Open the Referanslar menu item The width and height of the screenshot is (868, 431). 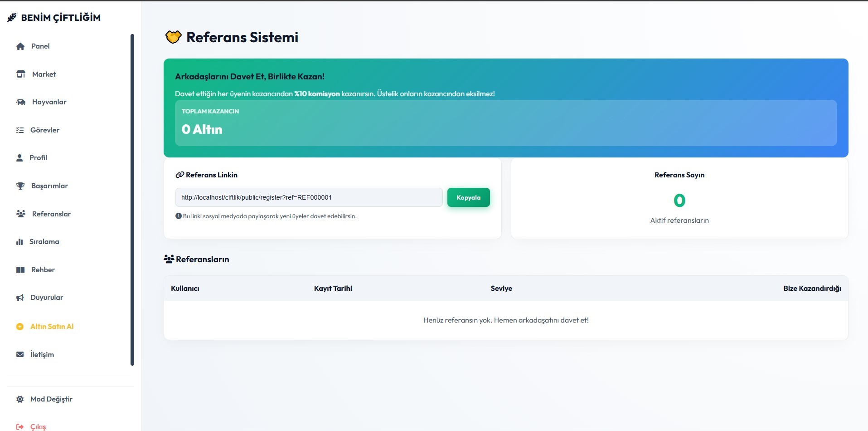pos(51,214)
